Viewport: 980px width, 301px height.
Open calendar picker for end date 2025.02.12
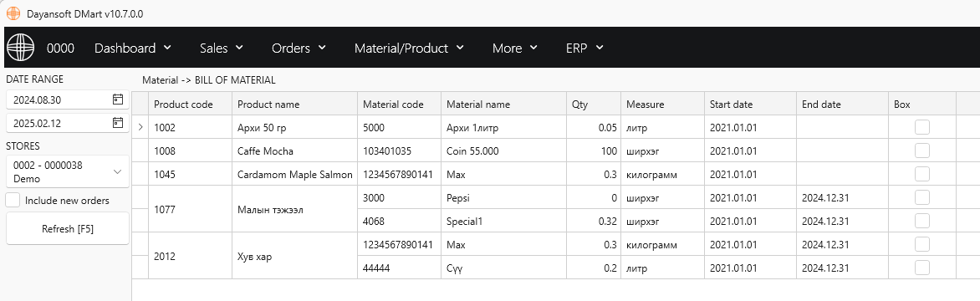click(118, 123)
